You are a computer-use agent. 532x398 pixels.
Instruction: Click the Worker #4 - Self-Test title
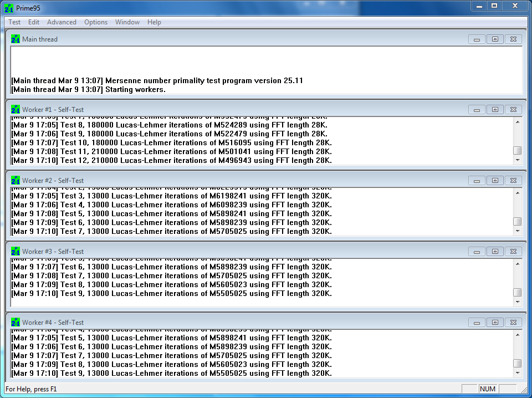[53, 323]
